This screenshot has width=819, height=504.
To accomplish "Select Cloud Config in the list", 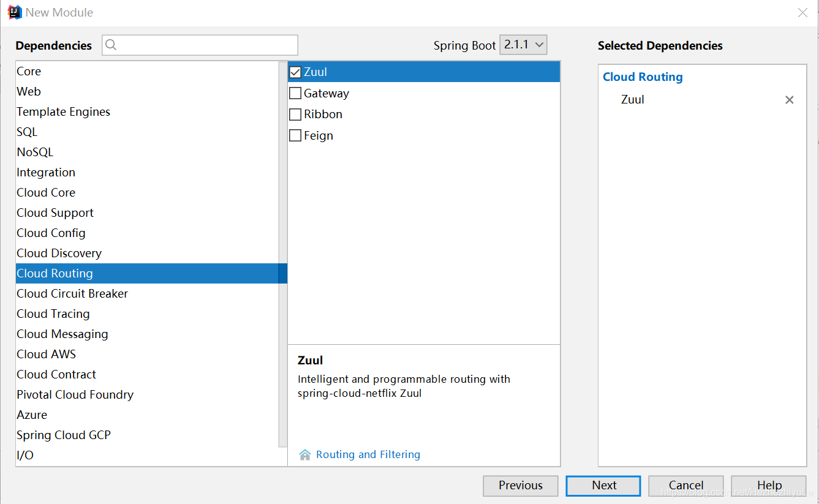I will click(147, 233).
